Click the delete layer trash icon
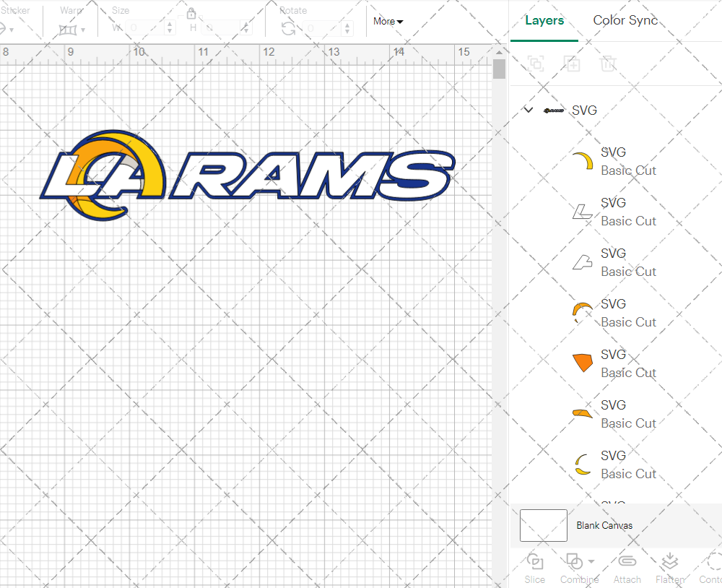The height and width of the screenshot is (588, 722). (x=608, y=64)
